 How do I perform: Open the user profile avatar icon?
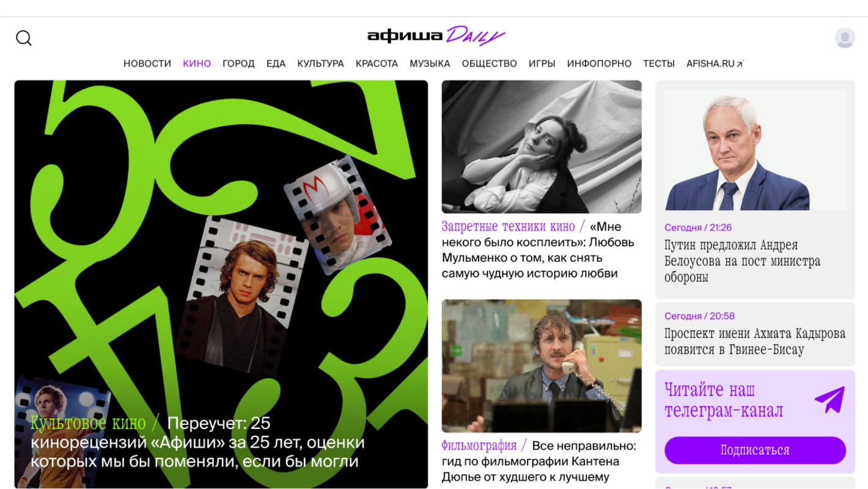pos(845,38)
